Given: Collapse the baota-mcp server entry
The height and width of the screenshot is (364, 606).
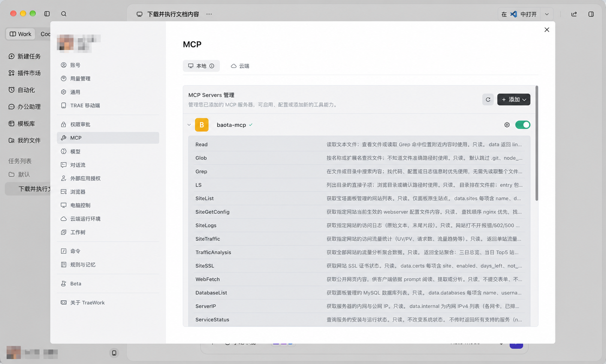Looking at the screenshot, I should pos(189,125).
